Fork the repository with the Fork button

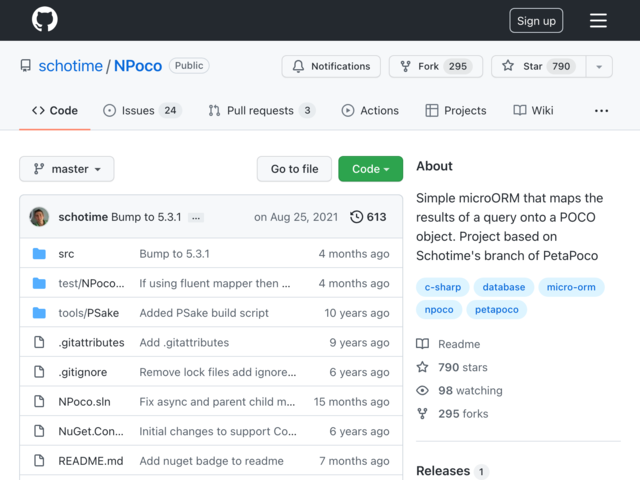point(436,66)
